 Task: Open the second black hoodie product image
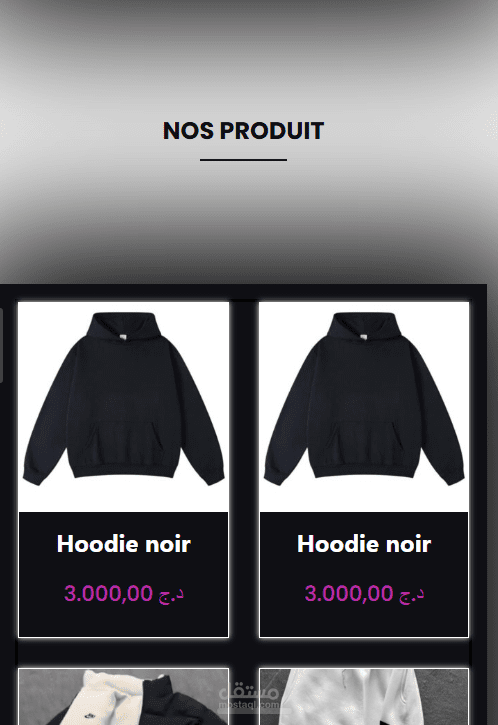[364, 407]
